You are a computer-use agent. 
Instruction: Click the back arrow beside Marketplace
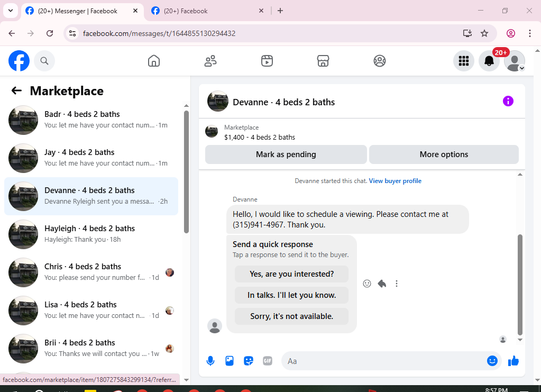(16, 91)
